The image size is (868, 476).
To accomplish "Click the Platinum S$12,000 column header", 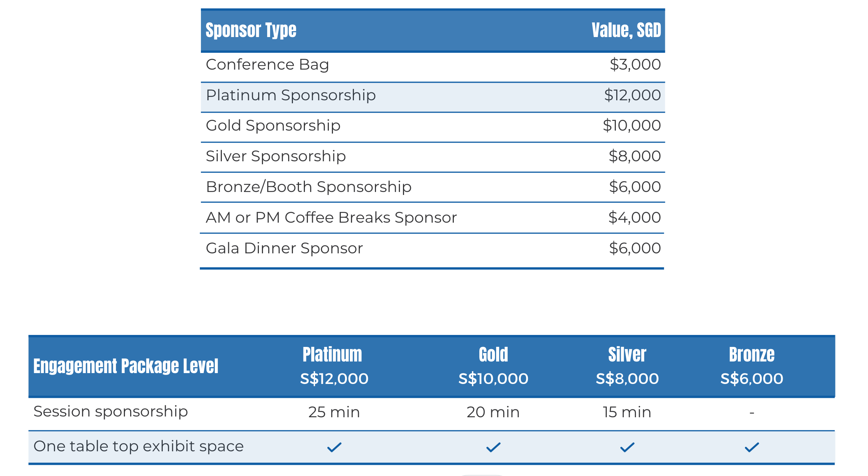I will (x=334, y=366).
